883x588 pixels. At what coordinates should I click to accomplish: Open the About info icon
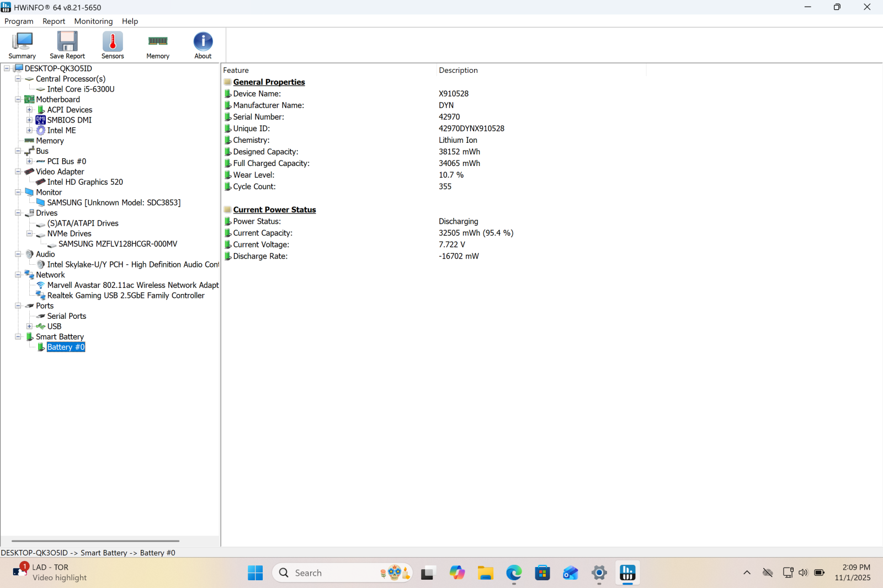(203, 45)
